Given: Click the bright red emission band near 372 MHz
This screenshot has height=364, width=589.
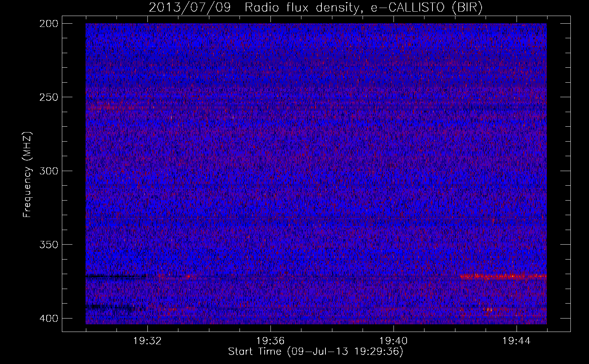Looking at the screenshot, I should pos(503,277).
